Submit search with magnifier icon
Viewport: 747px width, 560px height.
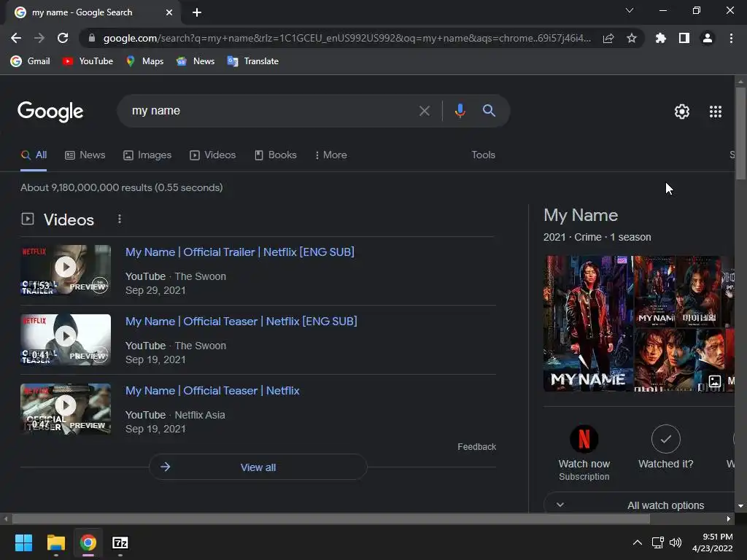point(489,111)
